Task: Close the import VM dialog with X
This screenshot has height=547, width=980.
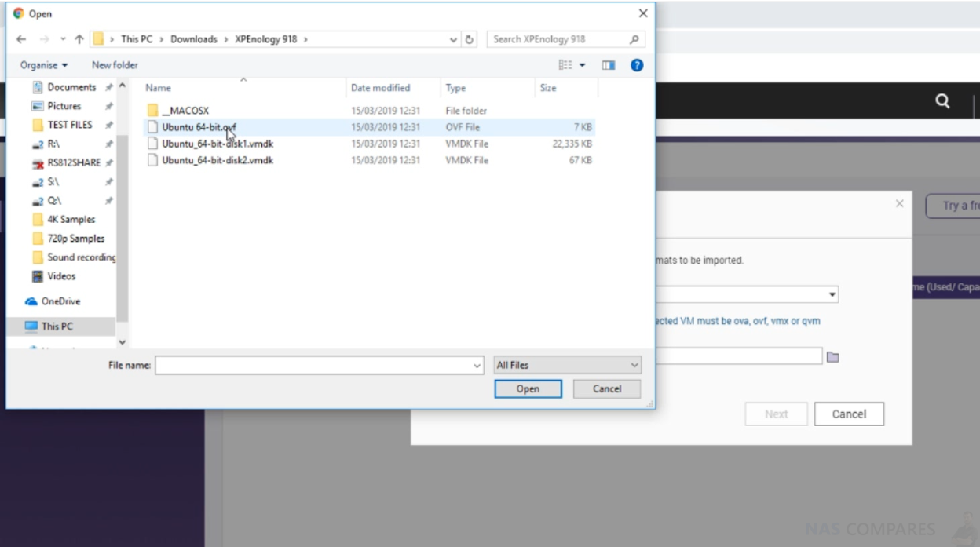Action: (x=899, y=203)
